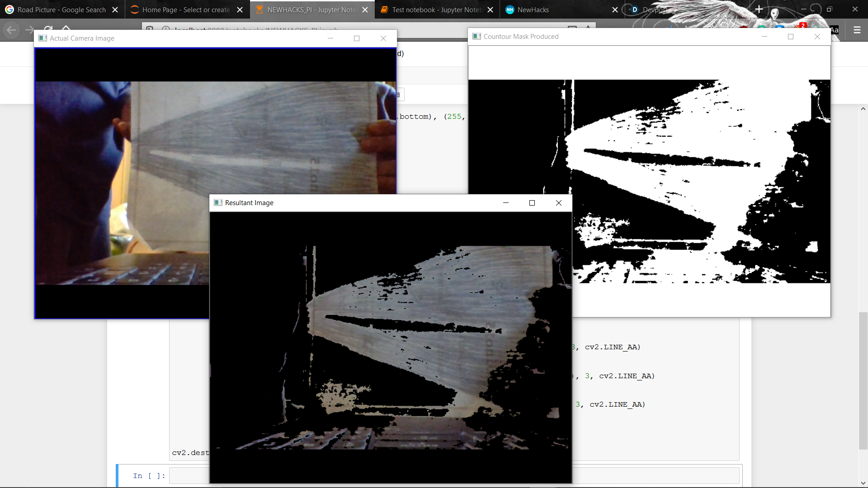Click the Aa extension icon
The width and height of the screenshot is (868, 488).
835,30
